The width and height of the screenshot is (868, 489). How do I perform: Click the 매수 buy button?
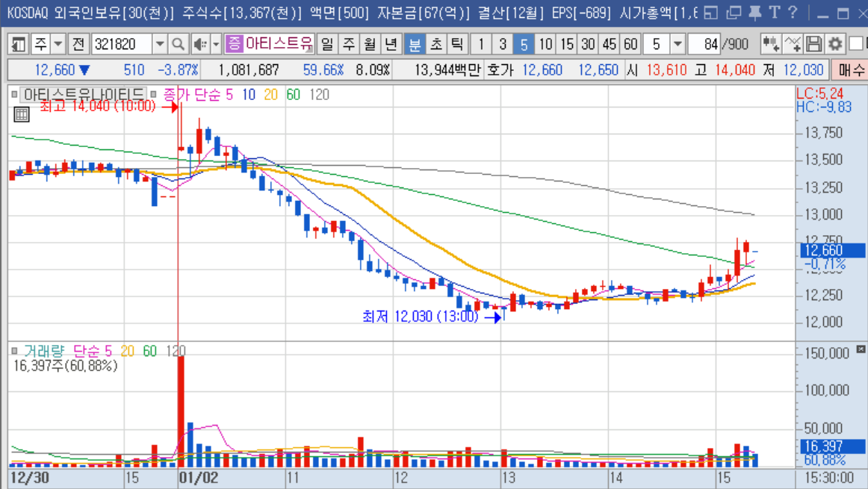(x=851, y=70)
